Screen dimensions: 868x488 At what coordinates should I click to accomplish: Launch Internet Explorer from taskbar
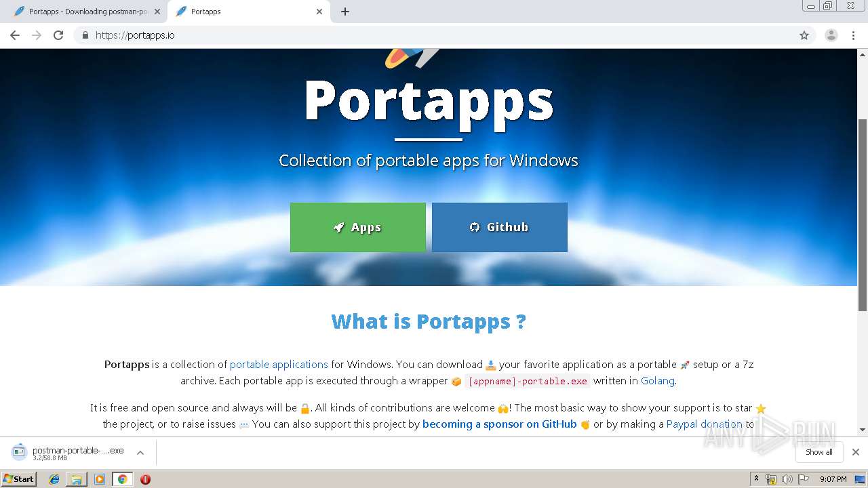click(54, 479)
